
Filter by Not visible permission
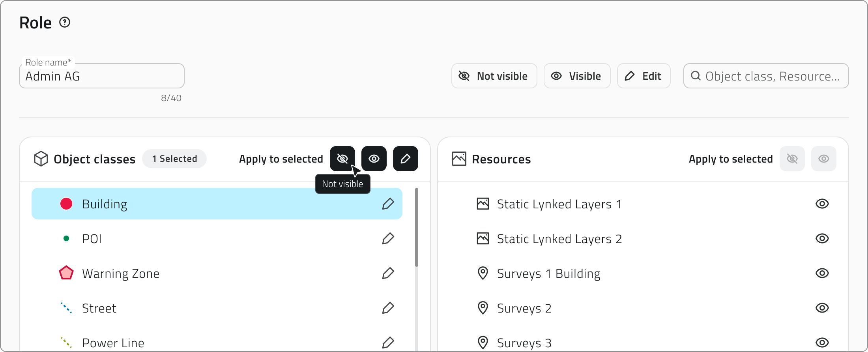(494, 76)
